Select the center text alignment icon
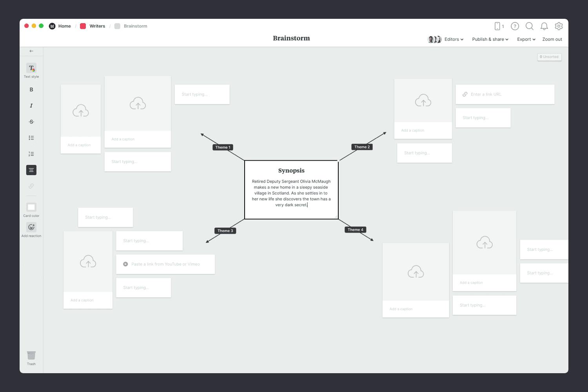Image resolution: width=588 pixels, height=392 pixels. 31,170
